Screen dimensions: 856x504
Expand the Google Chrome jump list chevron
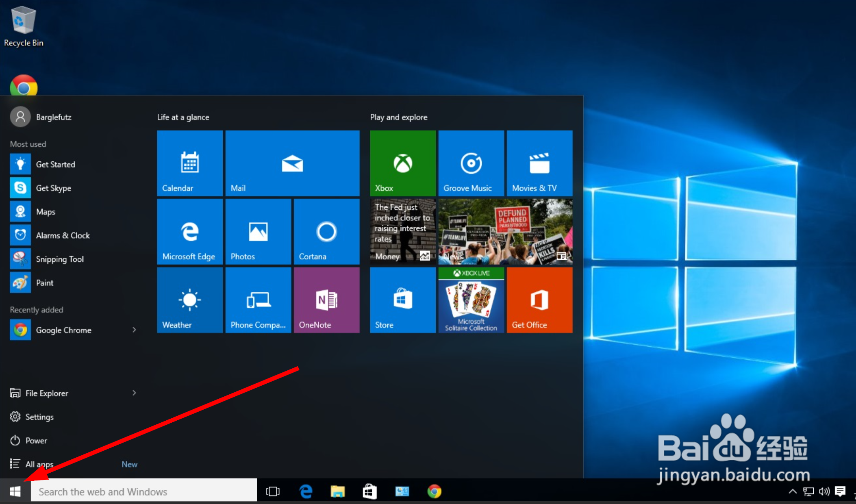click(134, 330)
